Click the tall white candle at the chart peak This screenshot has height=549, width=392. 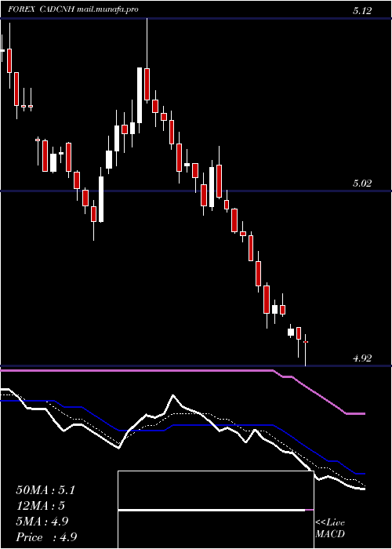point(140,100)
